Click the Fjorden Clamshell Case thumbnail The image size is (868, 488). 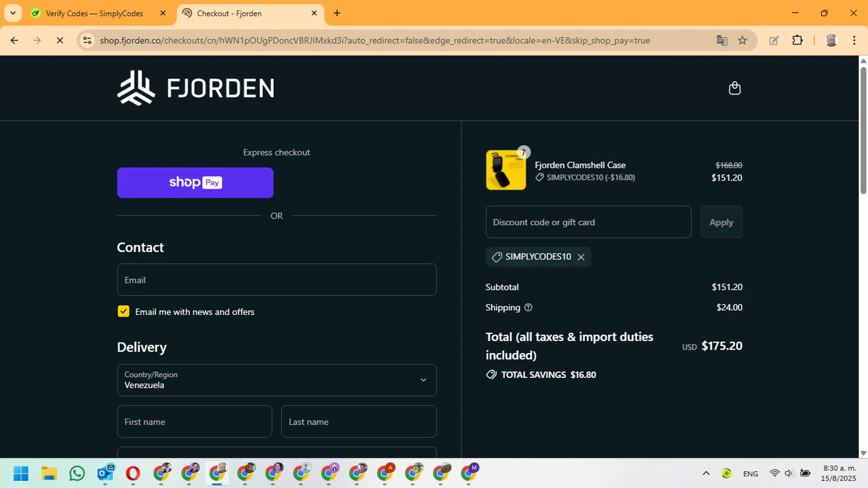point(506,170)
